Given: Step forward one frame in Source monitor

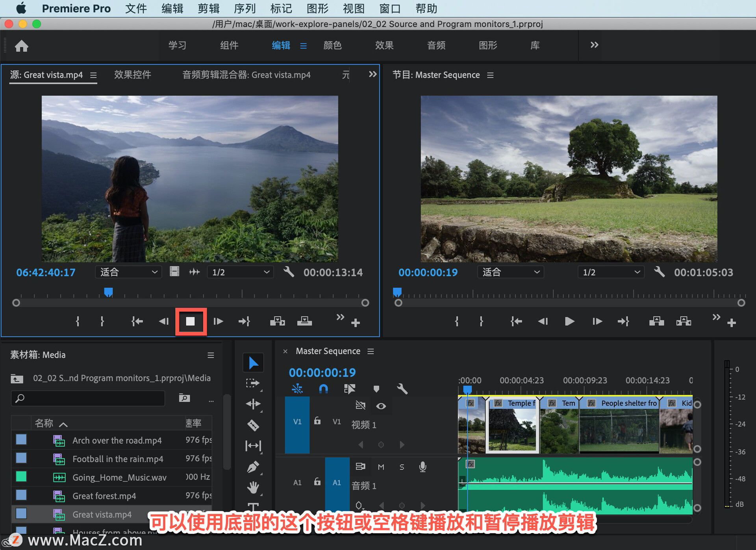Looking at the screenshot, I should pyautogui.click(x=218, y=321).
